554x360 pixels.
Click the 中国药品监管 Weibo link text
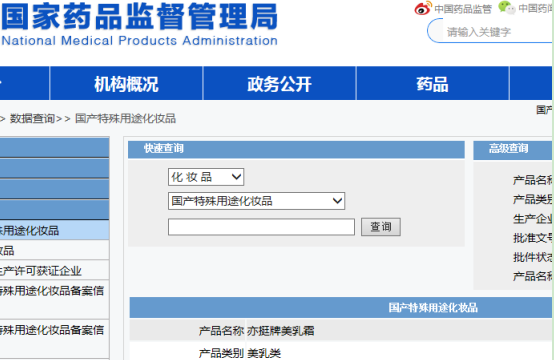click(x=463, y=9)
